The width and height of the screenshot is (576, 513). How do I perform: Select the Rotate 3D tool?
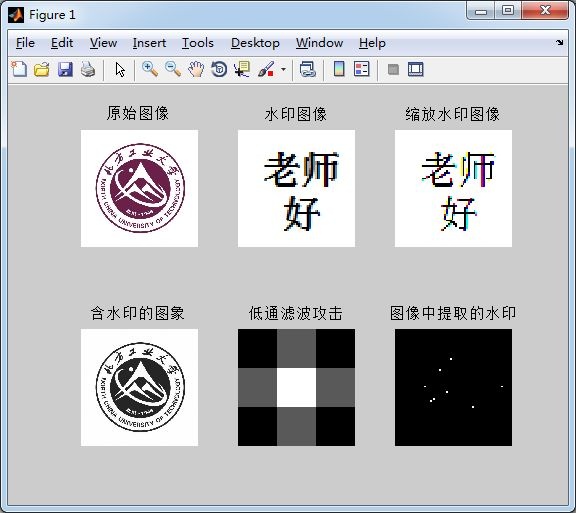coord(219,69)
